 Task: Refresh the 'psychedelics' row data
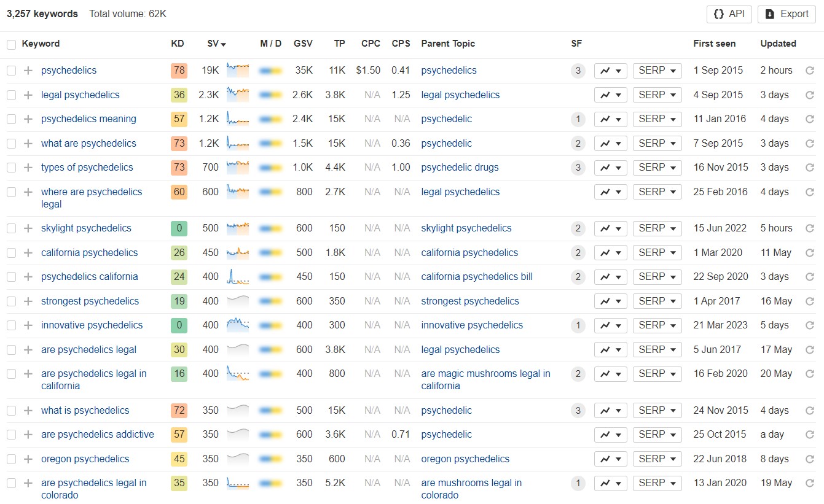point(809,71)
